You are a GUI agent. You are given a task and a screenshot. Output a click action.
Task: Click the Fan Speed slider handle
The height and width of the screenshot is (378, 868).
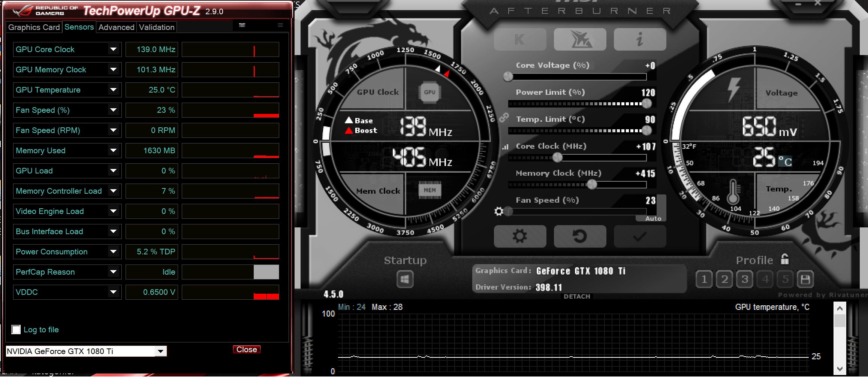[x=508, y=211]
